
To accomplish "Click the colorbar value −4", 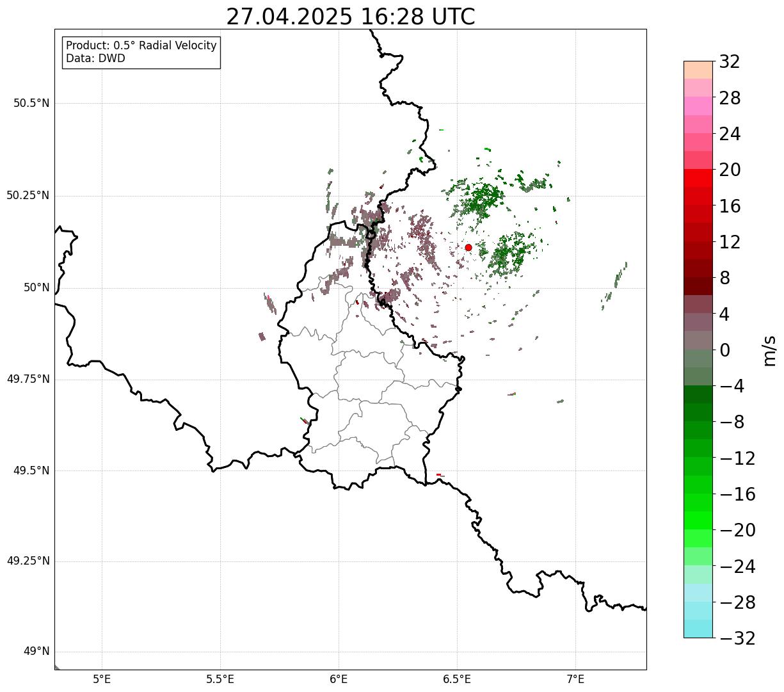I will pos(732,386).
